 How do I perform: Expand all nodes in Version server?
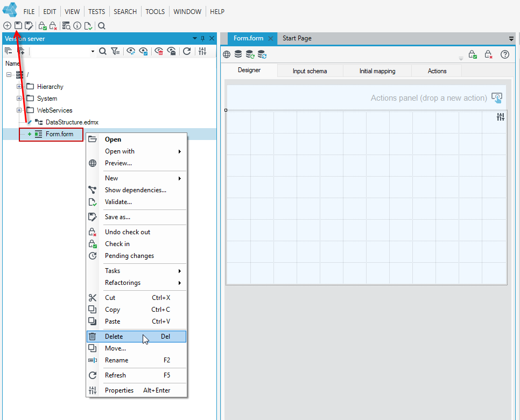click(x=21, y=51)
